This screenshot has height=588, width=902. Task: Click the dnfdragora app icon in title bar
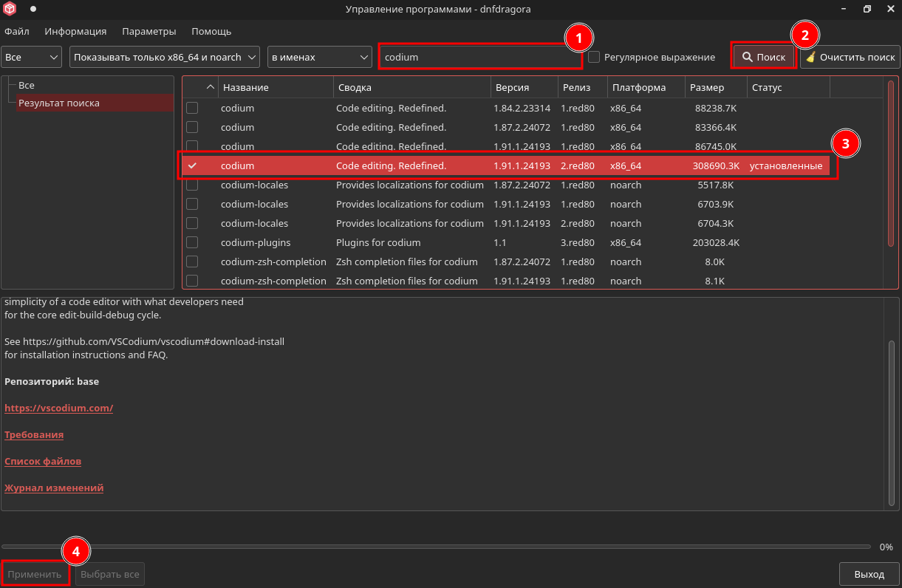pyautogui.click(x=10, y=9)
